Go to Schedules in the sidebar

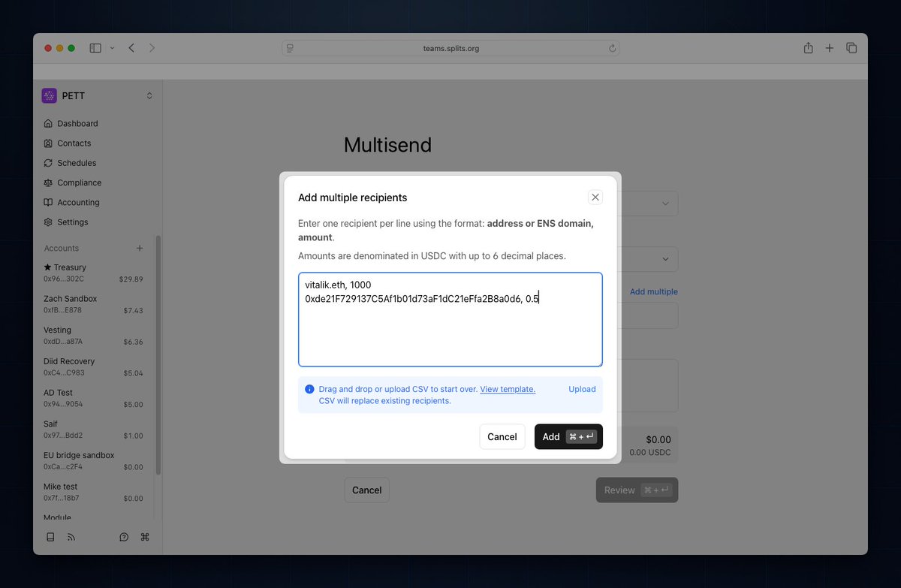pyautogui.click(x=77, y=163)
